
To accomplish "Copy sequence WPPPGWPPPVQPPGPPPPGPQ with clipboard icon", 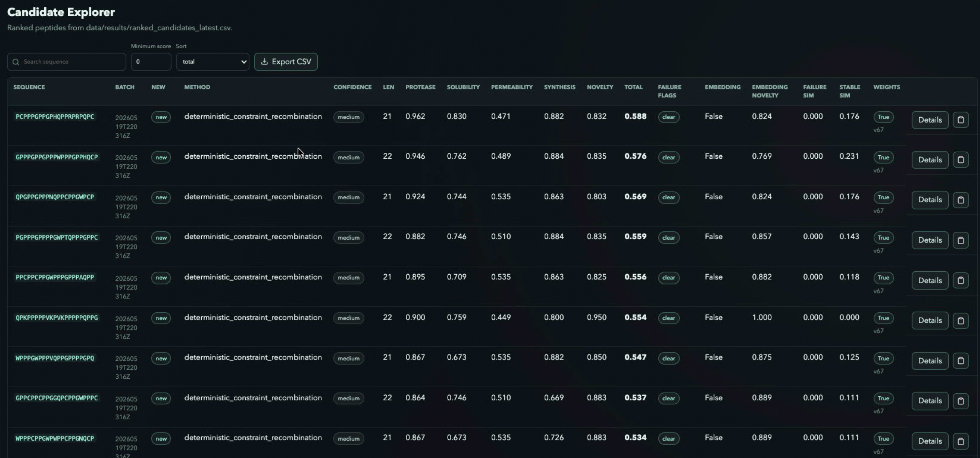I will pyautogui.click(x=960, y=361).
